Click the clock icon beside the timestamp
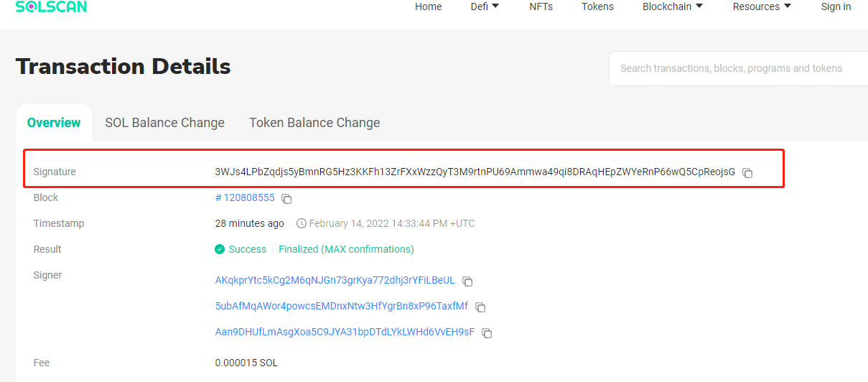Image resolution: width=868 pixels, height=382 pixels. coord(302,223)
